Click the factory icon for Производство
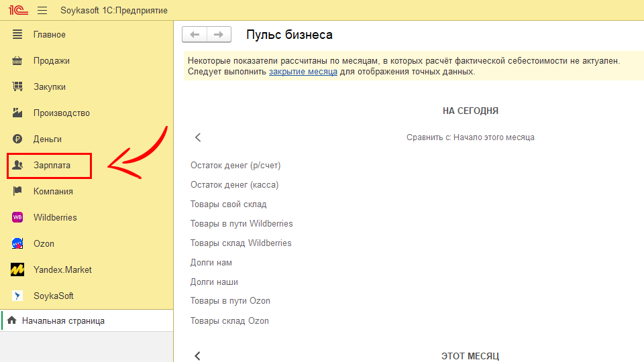Image resolution: width=644 pixels, height=362 pixels. tap(18, 113)
